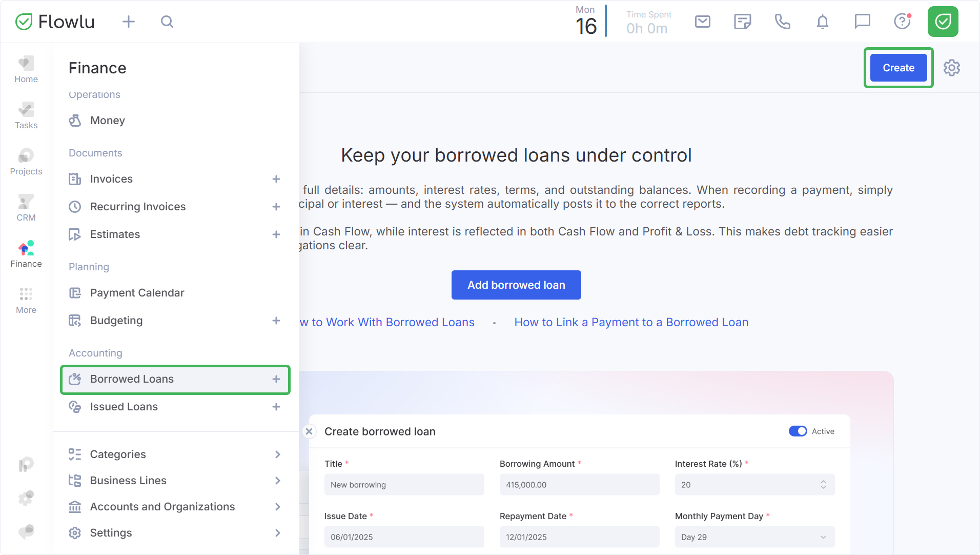Open Payment Calendar in Finance menu
The height and width of the screenshot is (555, 980).
[137, 293]
